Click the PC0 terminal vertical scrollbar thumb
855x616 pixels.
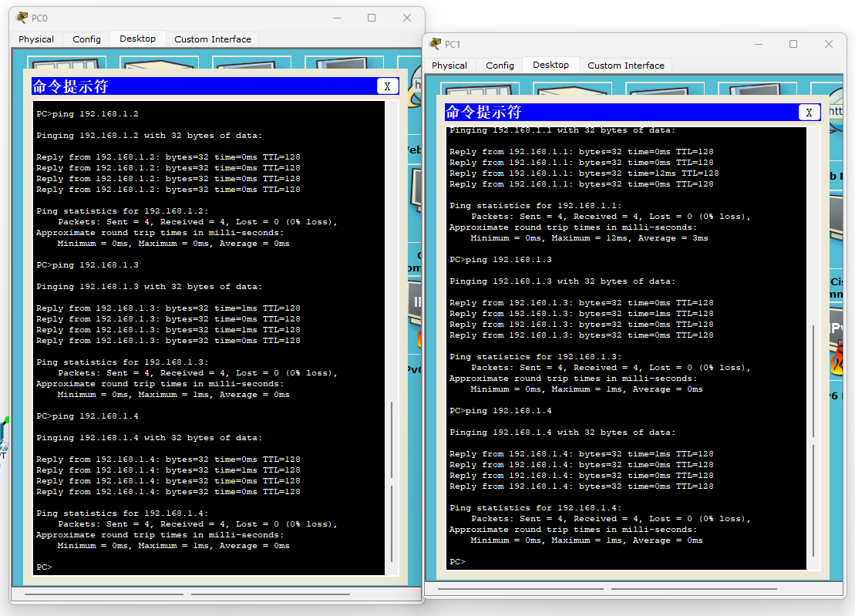392,482
